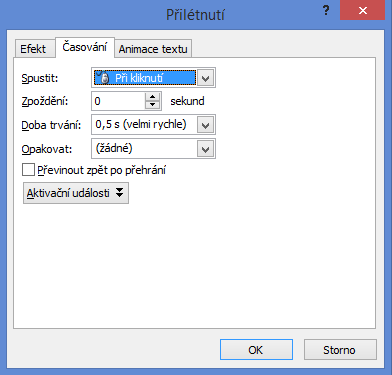Click the Převinout zpět po přehrání label

click(x=101, y=170)
